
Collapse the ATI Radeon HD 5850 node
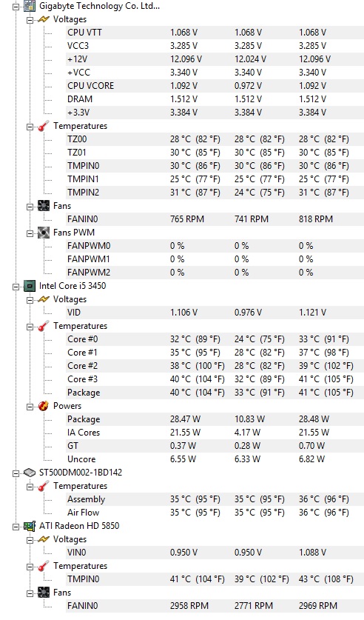click(x=16, y=527)
